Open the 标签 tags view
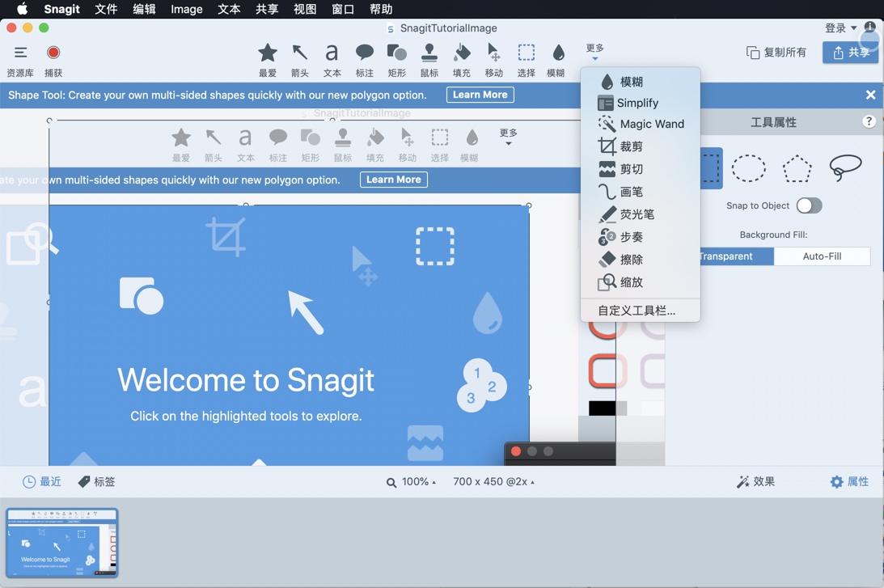The width and height of the screenshot is (884, 588). pyautogui.click(x=96, y=481)
